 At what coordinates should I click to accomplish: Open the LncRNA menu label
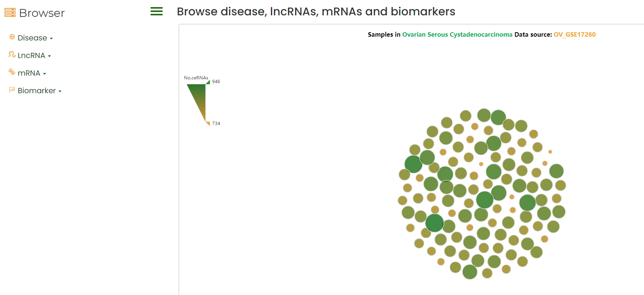pyautogui.click(x=31, y=55)
